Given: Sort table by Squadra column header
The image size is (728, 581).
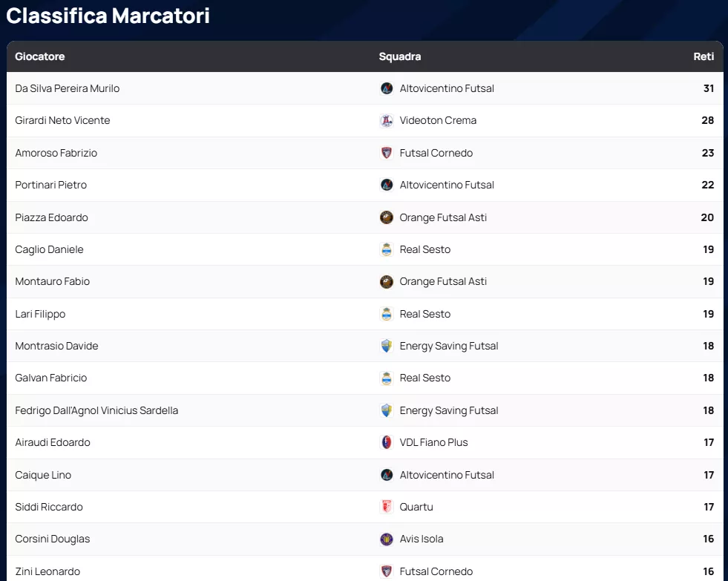Looking at the screenshot, I should click(x=400, y=56).
